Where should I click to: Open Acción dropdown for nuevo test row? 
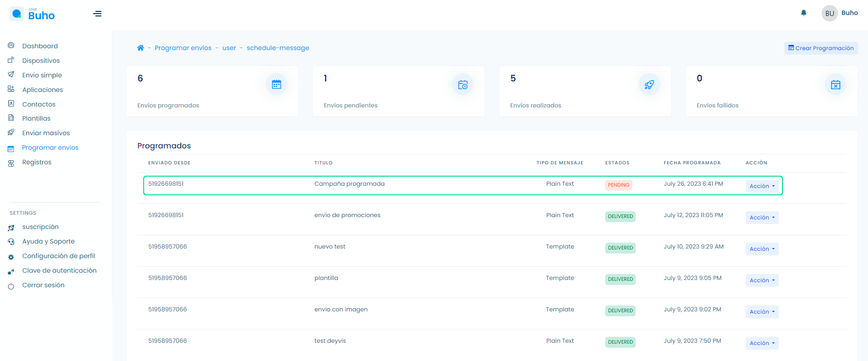click(762, 249)
